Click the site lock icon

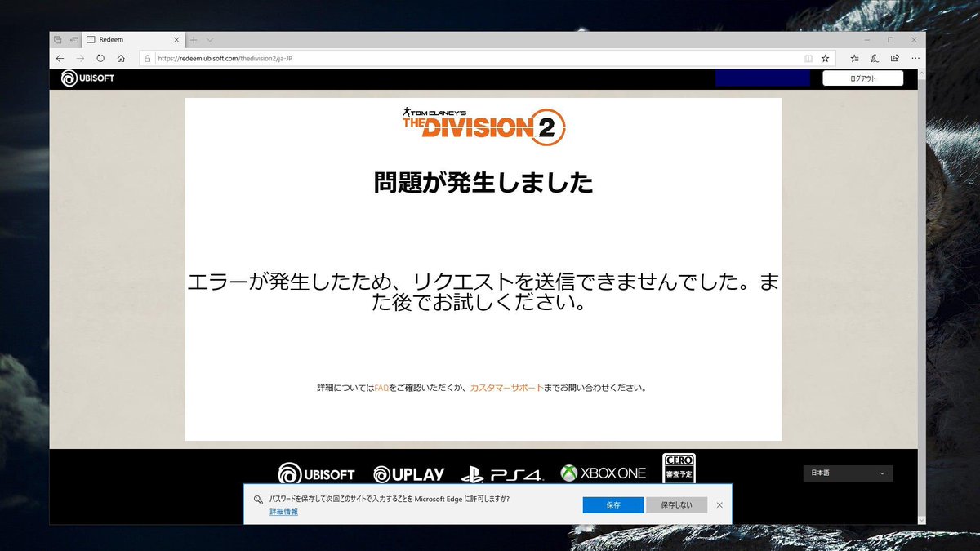pos(148,59)
